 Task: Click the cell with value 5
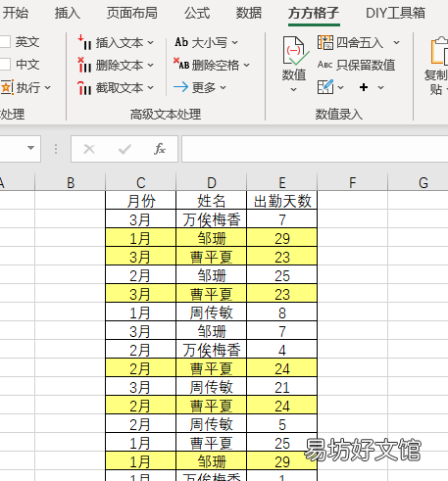click(282, 424)
